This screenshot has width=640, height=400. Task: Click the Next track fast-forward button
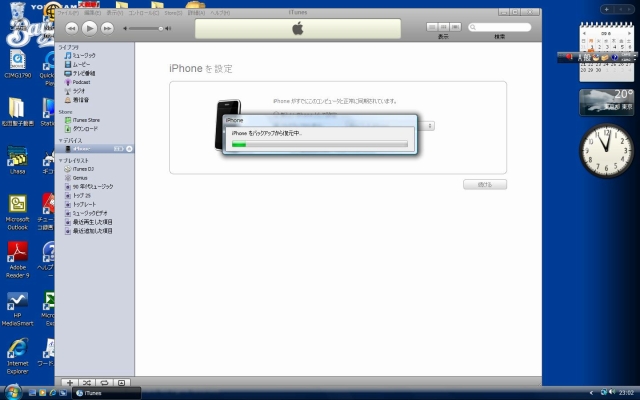point(107,28)
